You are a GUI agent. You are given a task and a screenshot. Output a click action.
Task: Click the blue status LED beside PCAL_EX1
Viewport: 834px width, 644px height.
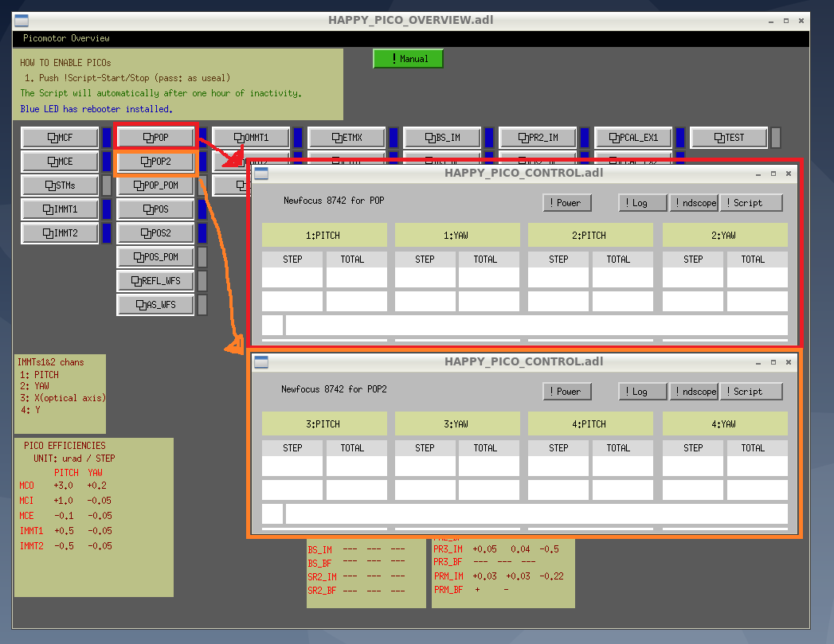(x=680, y=138)
